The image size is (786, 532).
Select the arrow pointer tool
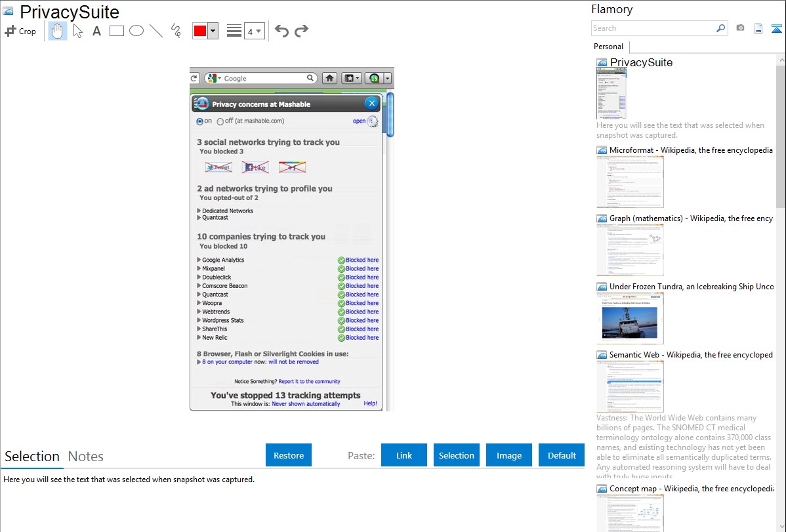coord(77,31)
